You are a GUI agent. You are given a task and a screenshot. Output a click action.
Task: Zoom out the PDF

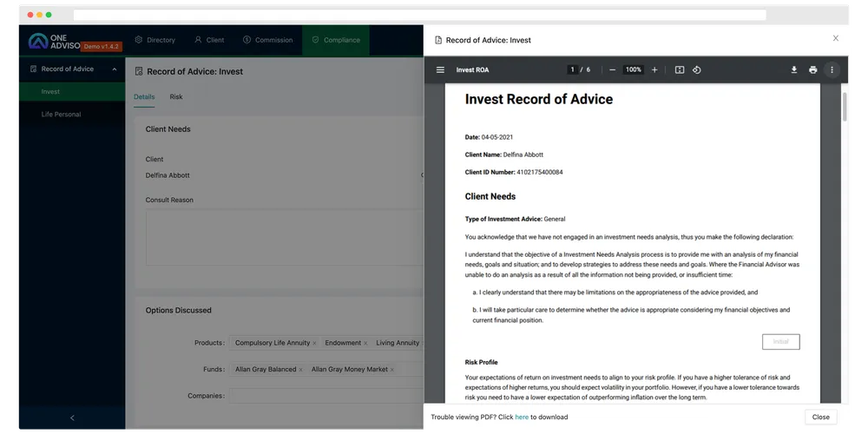[x=612, y=69]
